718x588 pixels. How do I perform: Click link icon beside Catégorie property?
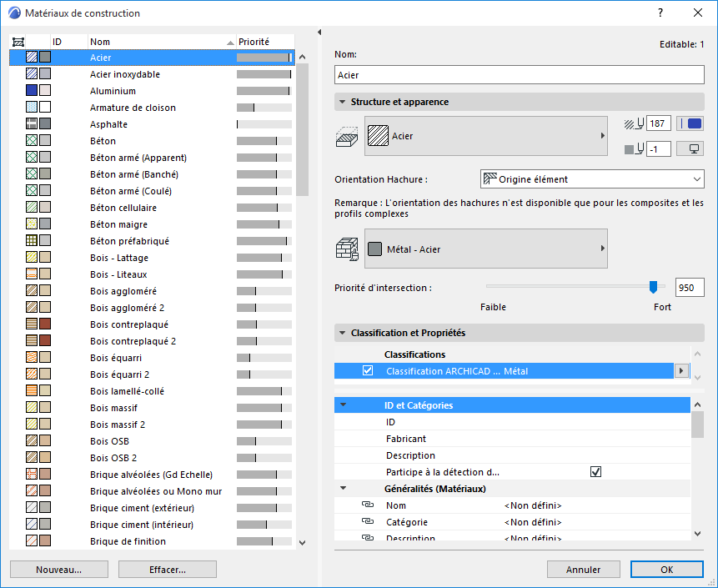pos(368,521)
